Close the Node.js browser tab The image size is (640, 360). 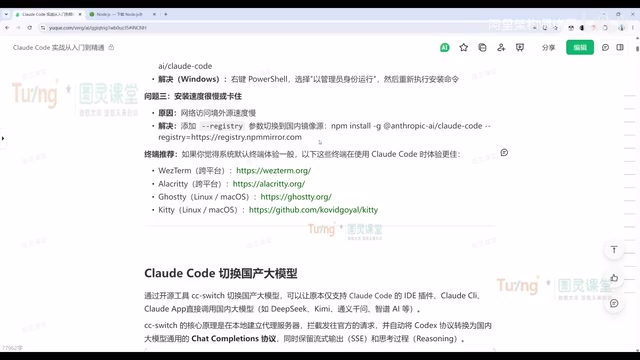point(154,14)
